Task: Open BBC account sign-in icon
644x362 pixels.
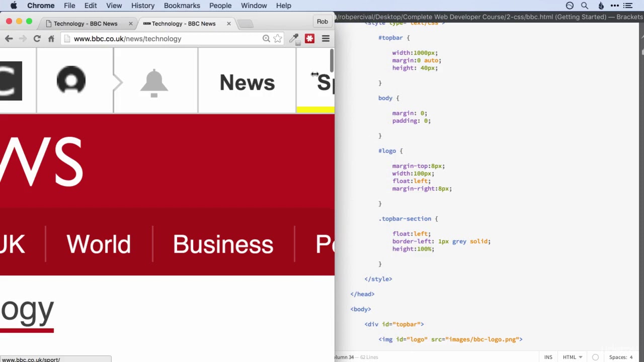Action: coord(71,80)
